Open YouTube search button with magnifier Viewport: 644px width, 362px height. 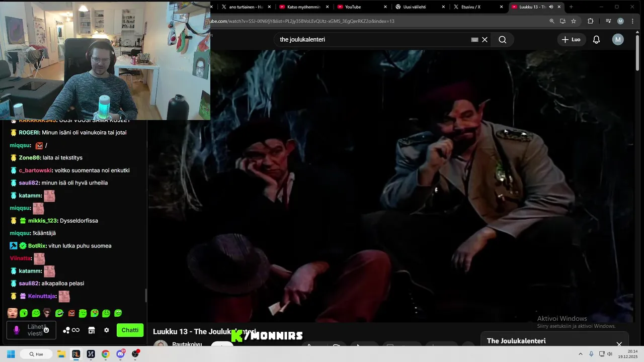tap(502, 40)
